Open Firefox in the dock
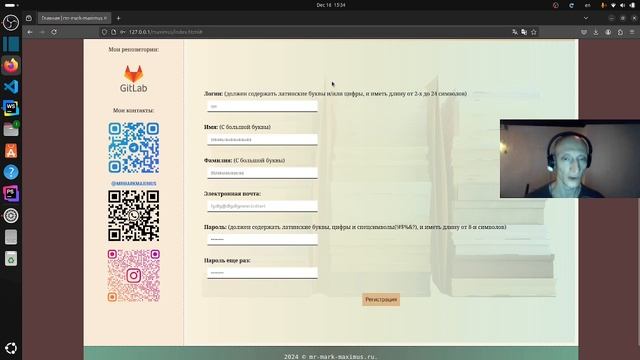This screenshot has height=360, width=640. (11, 65)
